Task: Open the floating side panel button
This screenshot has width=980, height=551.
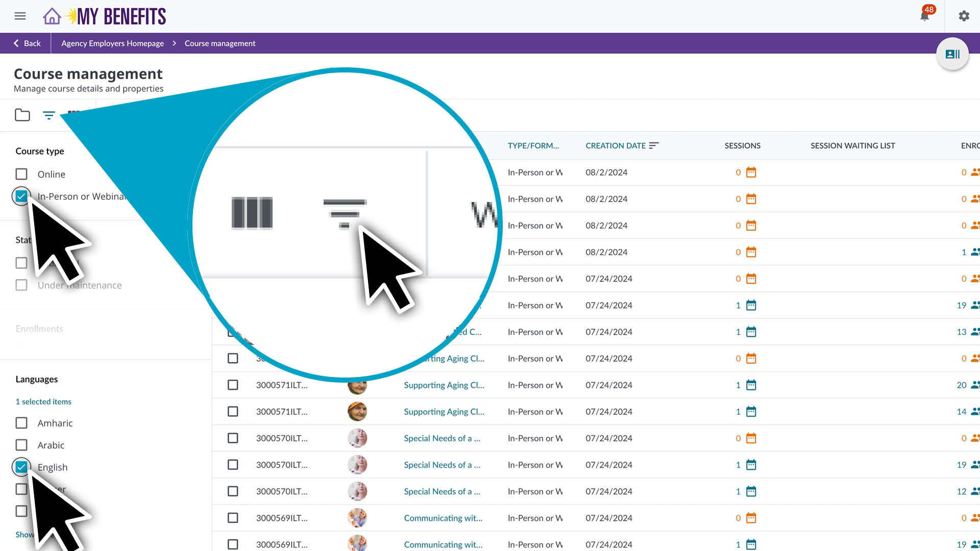Action: [x=952, y=54]
